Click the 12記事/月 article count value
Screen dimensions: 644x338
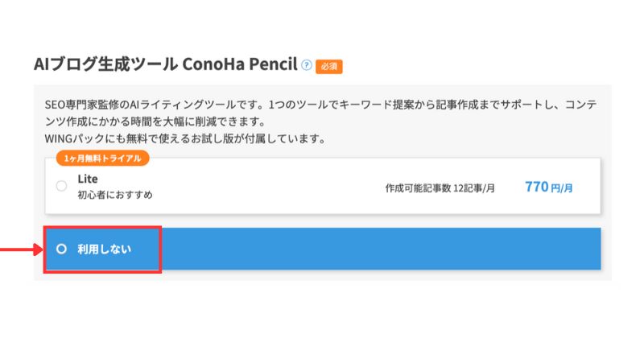476,188
